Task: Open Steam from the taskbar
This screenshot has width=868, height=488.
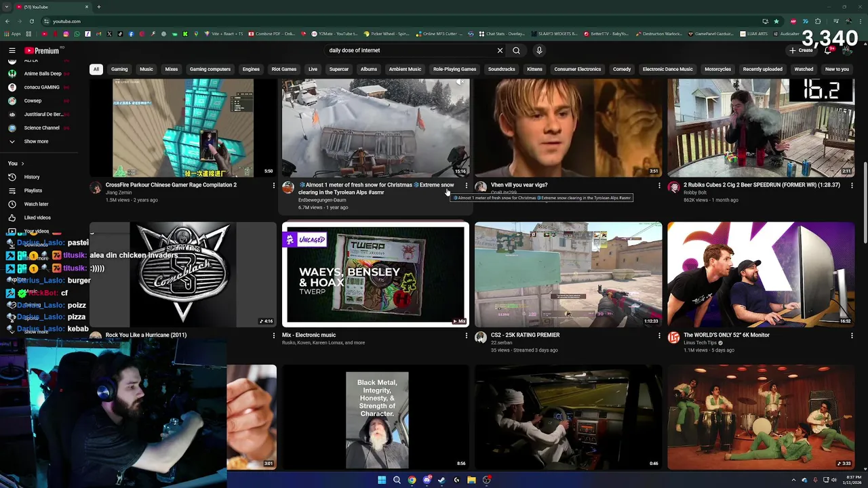Action: (x=441, y=480)
